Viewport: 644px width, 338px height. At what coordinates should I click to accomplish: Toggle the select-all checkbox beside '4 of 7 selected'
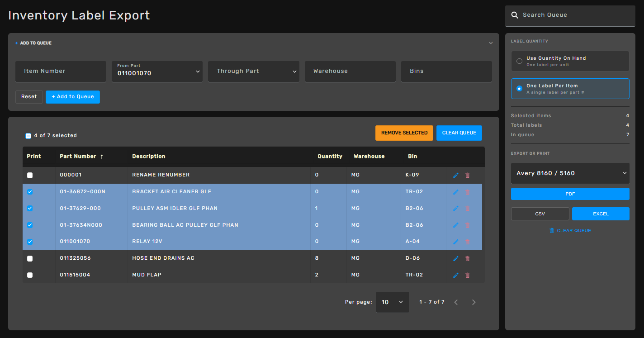(28, 136)
